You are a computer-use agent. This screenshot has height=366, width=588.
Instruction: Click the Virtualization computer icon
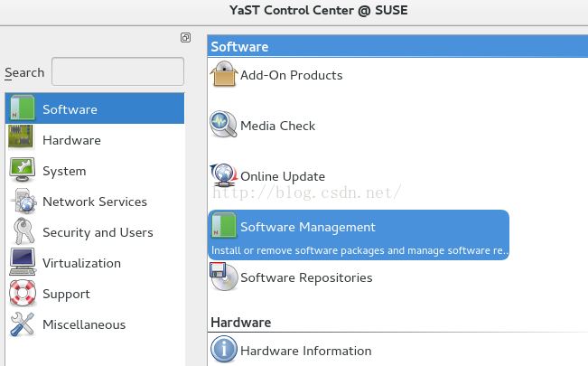[x=23, y=262]
